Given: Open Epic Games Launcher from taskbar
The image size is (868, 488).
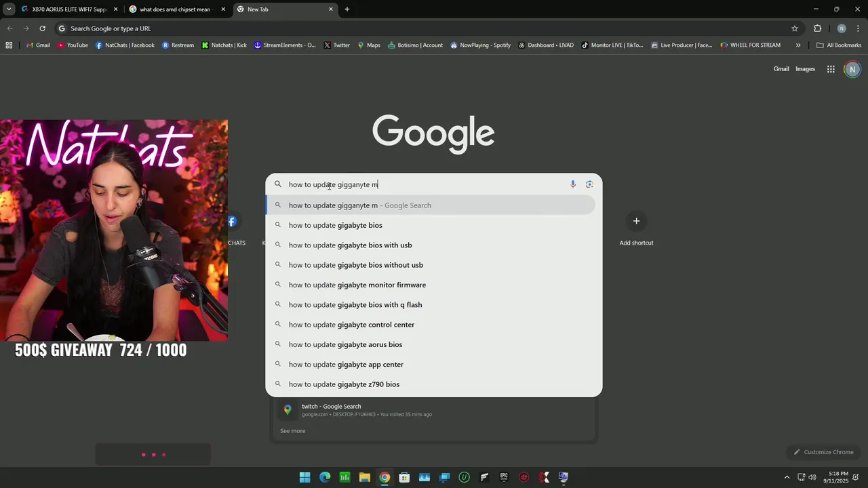Looking at the screenshot, I should pos(504,477).
